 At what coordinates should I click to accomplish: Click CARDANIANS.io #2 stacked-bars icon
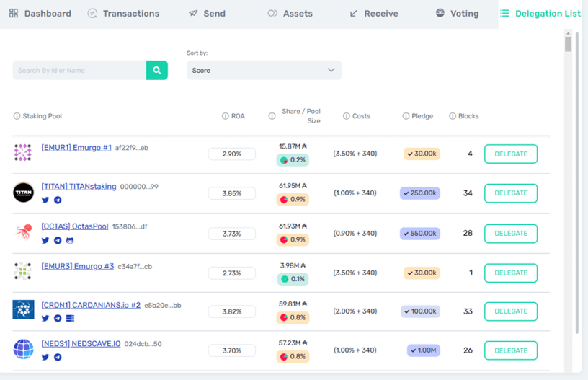pyautogui.click(x=70, y=318)
